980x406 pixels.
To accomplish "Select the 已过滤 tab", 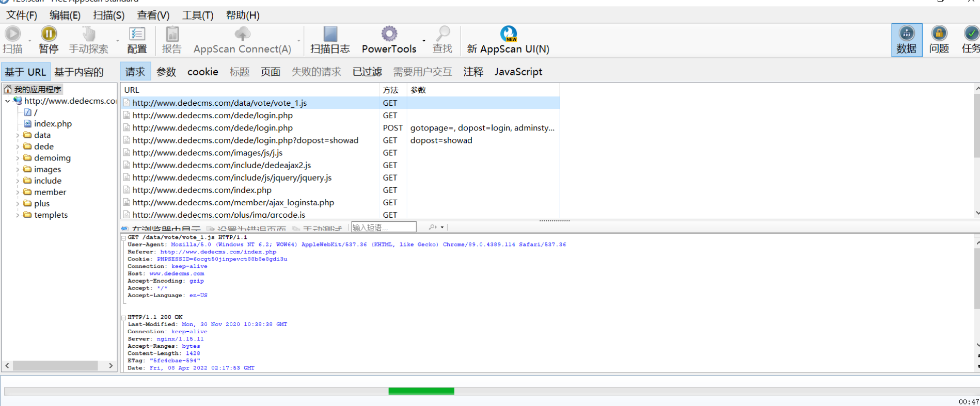I will point(367,72).
